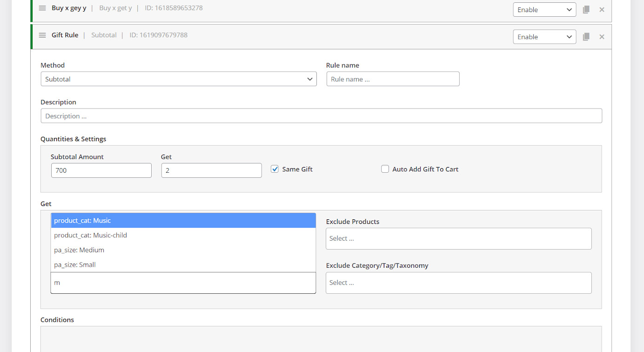The height and width of the screenshot is (352, 644).
Task: Open the Method dropdown showing Subtotal
Action: tap(179, 79)
